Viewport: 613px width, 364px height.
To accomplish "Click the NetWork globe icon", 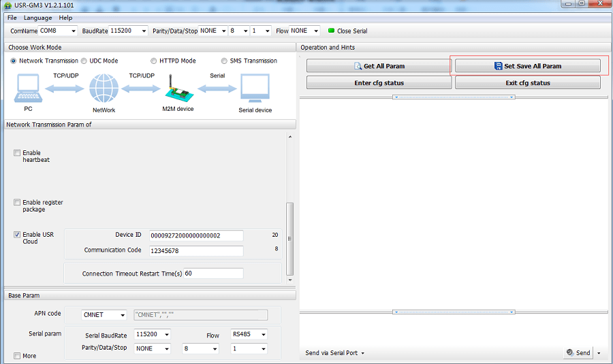I will point(104,88).
